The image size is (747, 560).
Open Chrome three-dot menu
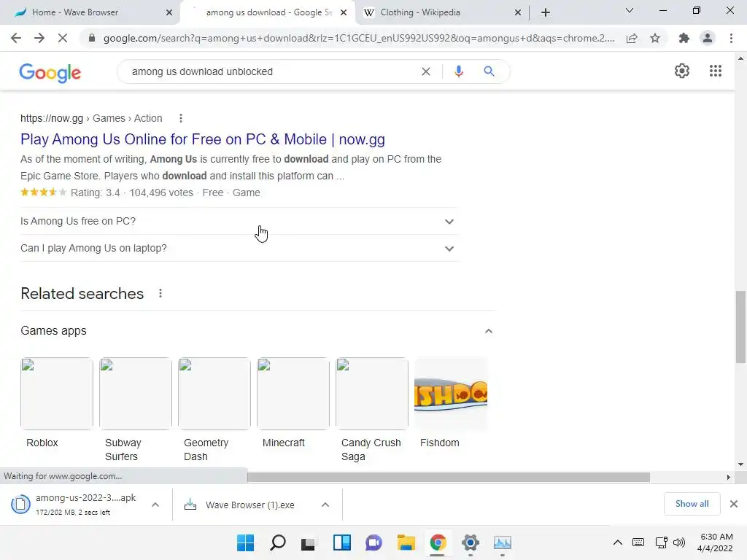731,38
